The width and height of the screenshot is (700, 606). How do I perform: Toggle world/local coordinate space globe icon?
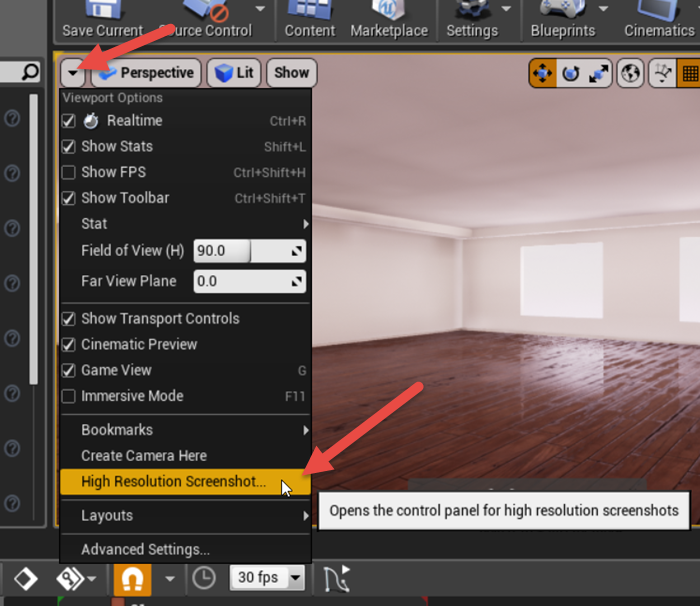click(x=630, y=73)
